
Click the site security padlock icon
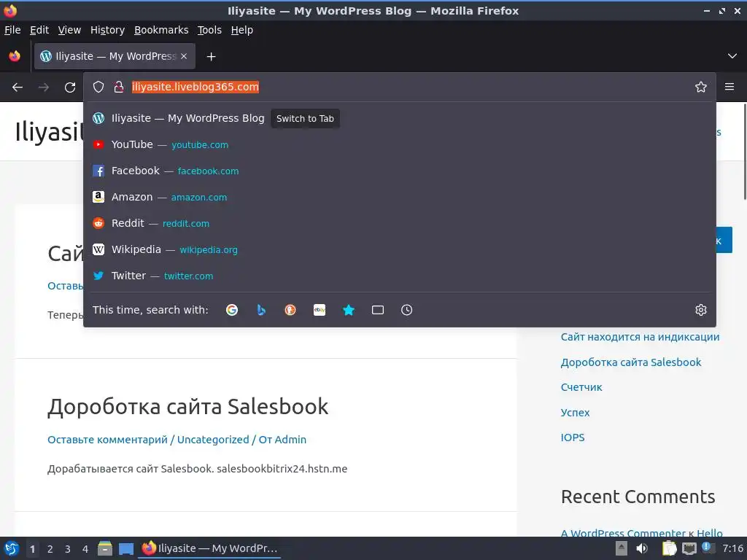point(119,87)
